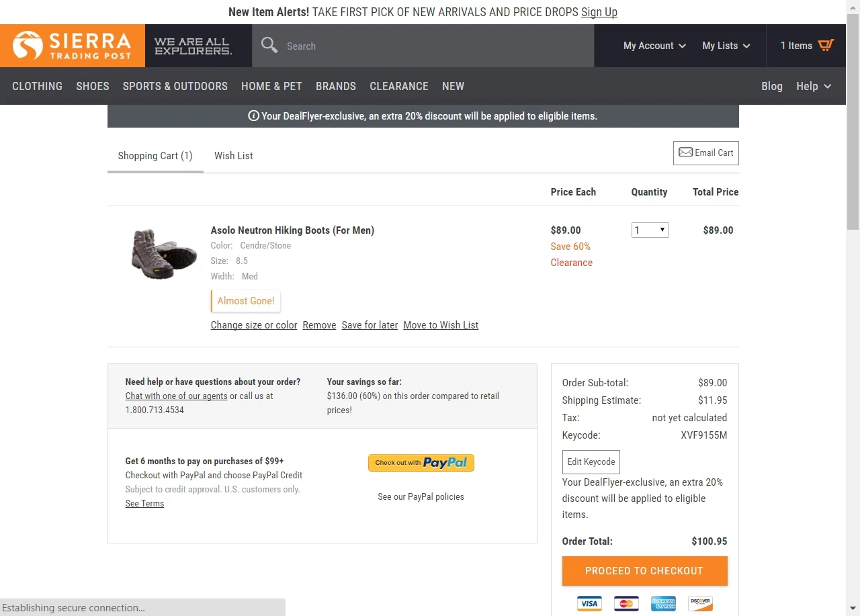Click the Sierra Trading Post logo
The height and width of the screenshot is (616, 860).
click(x=72, y=46)
